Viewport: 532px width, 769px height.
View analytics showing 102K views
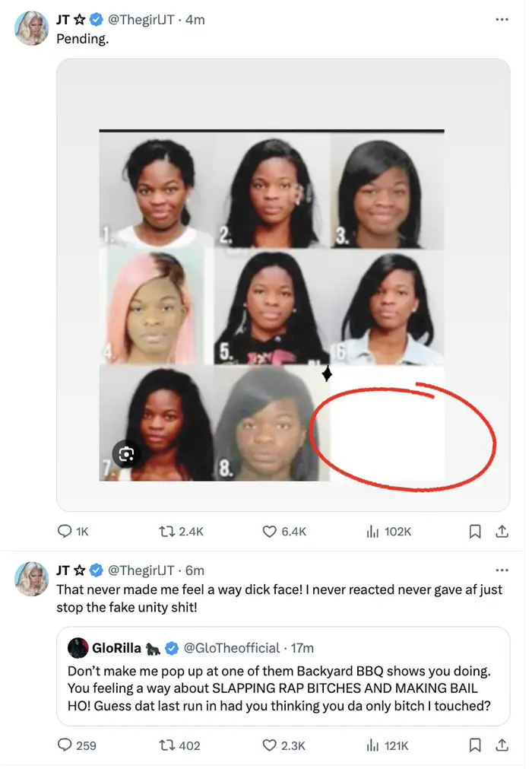click(372, 532)
